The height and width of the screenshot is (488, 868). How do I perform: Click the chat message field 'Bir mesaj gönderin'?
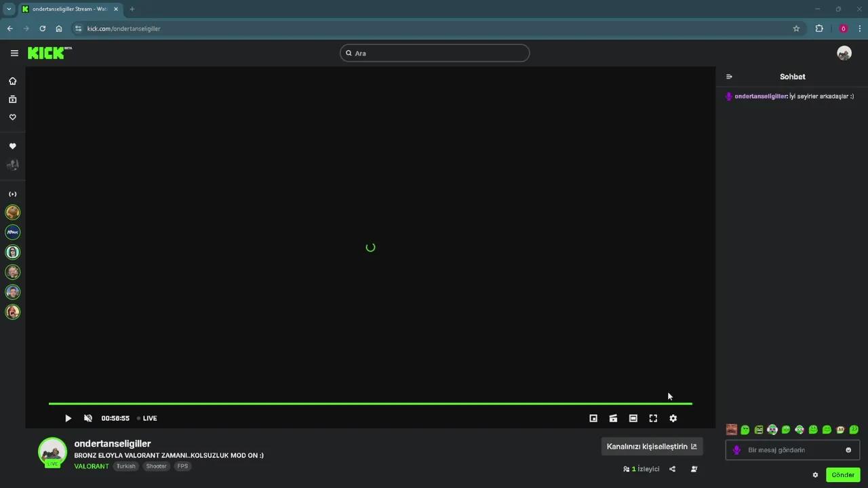[793, 450]
